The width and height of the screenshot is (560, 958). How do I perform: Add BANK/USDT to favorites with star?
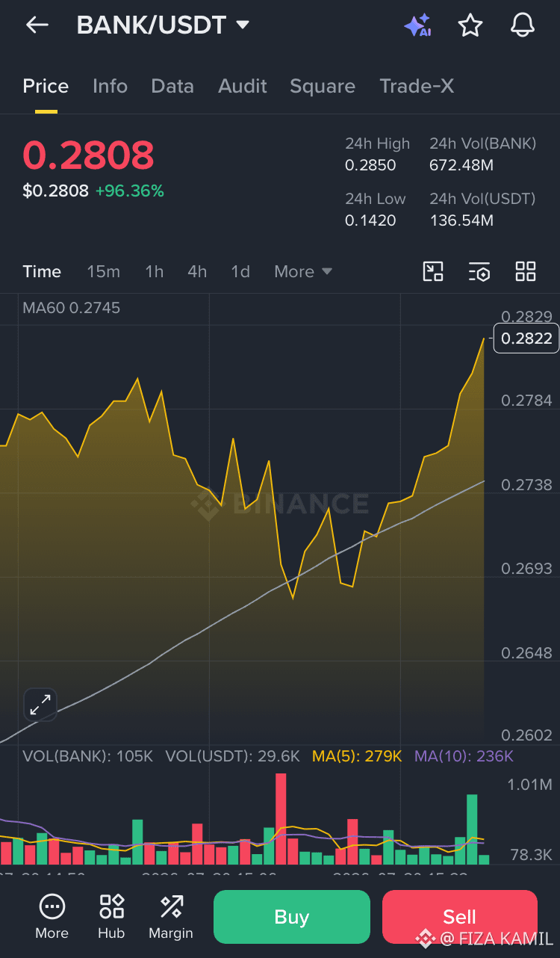470,25
